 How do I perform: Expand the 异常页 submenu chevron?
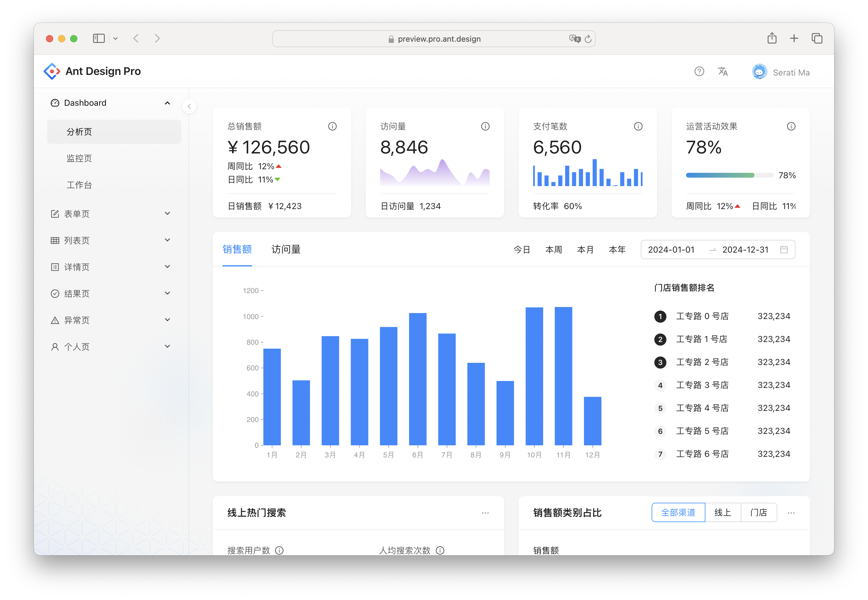pyautogui.click(x=167, y=320)
